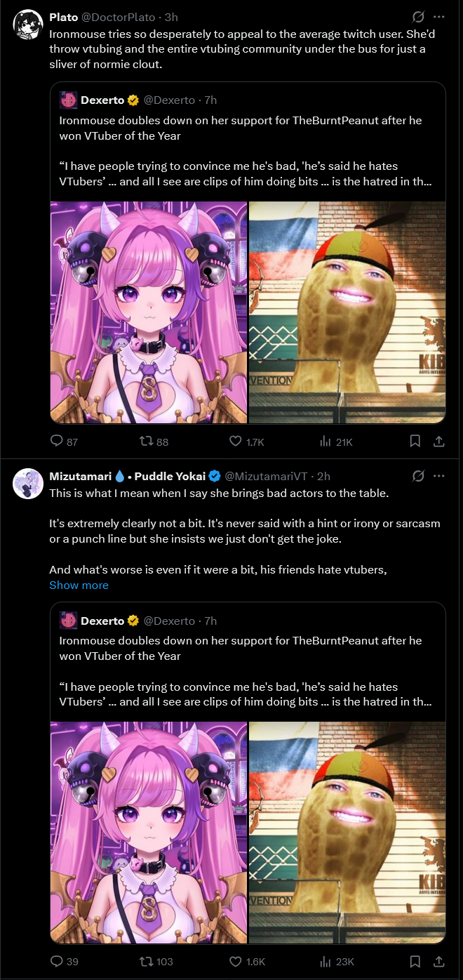Share Plato's post via share icon

click(x=438, y=441)
